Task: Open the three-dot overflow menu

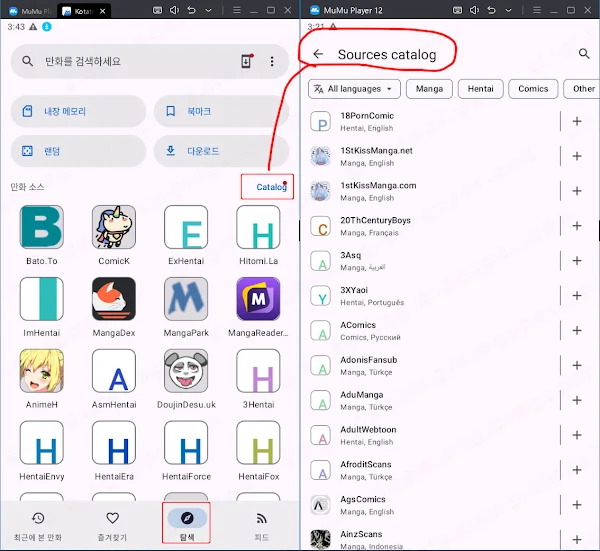Action: tap(272, 61)
